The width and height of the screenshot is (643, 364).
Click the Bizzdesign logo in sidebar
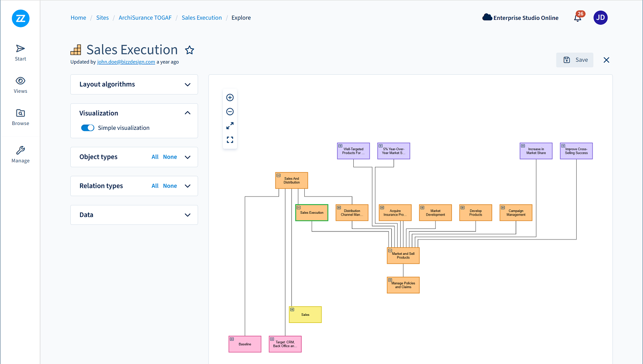coord(20,18)
